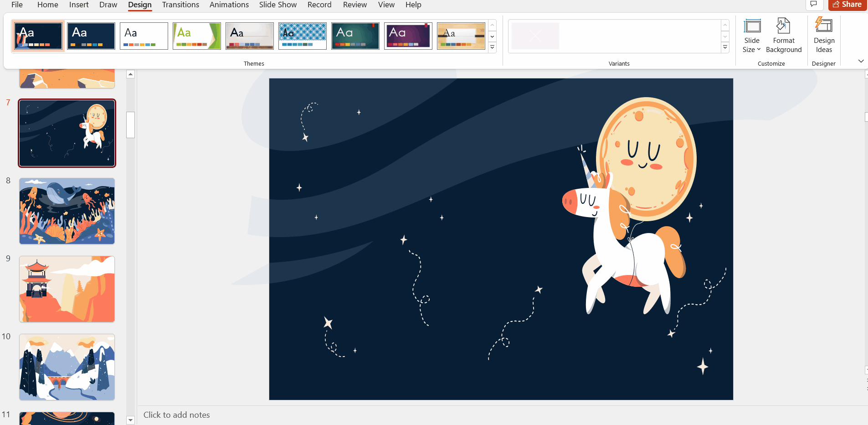Click the thumbnail pane scroll down arrow

tap(131, 420)
